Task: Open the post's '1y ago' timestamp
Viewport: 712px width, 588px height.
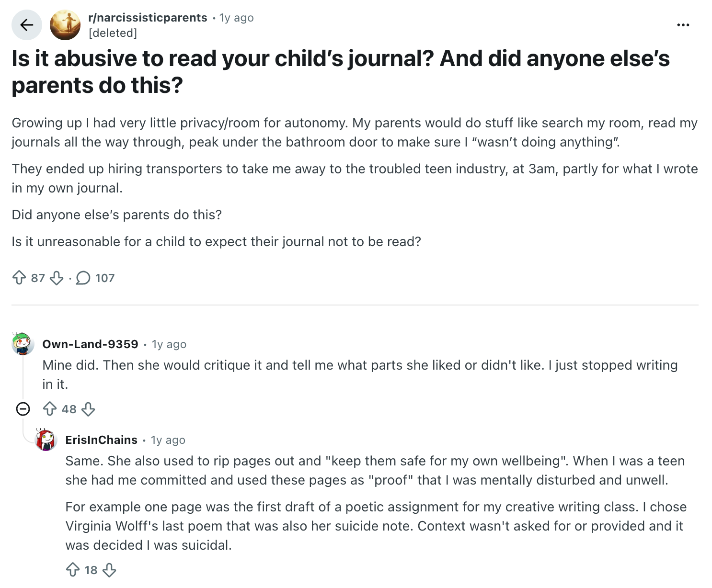Action: [237, 18]
